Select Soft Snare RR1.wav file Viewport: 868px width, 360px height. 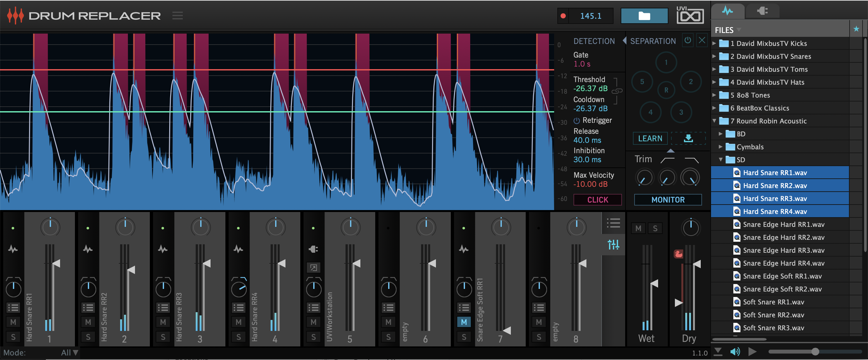[x=780, y=302]
